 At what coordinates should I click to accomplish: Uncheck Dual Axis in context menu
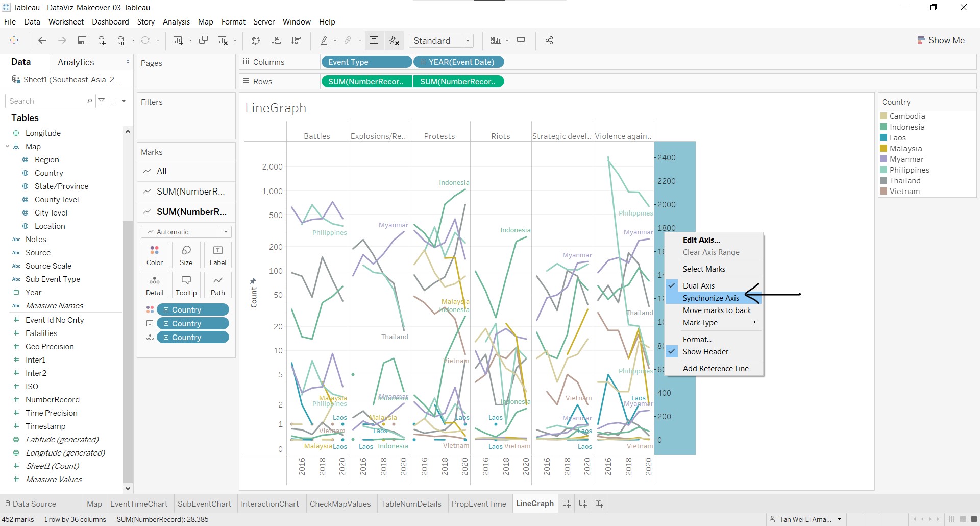tap(698, 285)
